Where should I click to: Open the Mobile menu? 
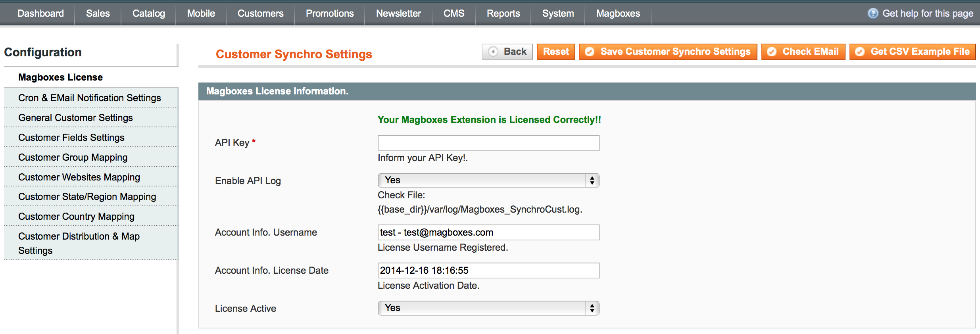pos(201,13)
